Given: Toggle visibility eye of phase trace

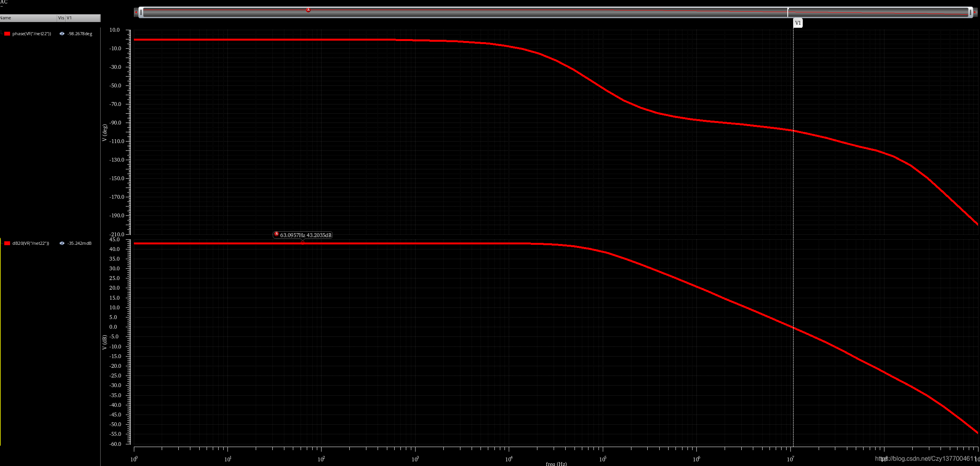Looking at the screenshot, I should point(62,34).
